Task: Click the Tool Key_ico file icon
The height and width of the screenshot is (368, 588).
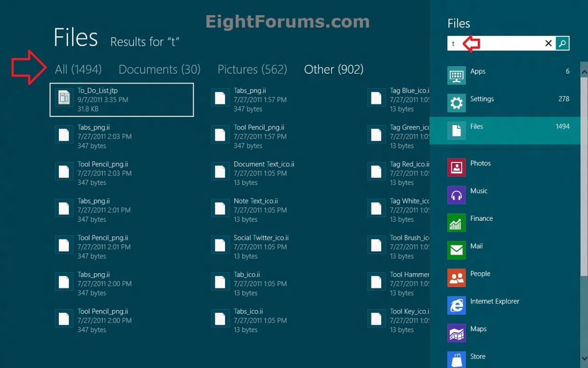Action: [x=377, y=318]
